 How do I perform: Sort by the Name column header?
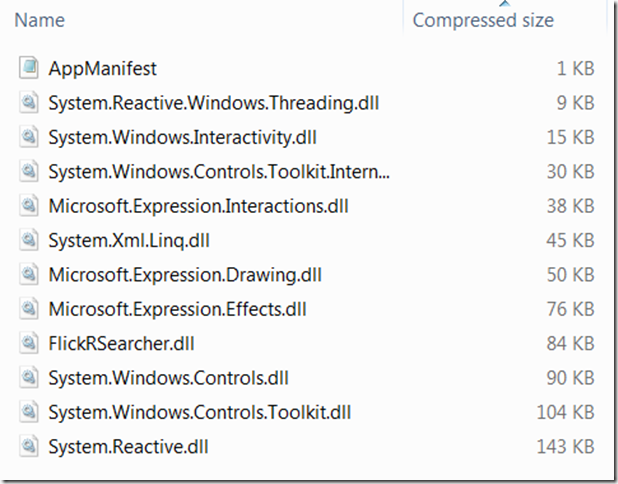[39, 20]
